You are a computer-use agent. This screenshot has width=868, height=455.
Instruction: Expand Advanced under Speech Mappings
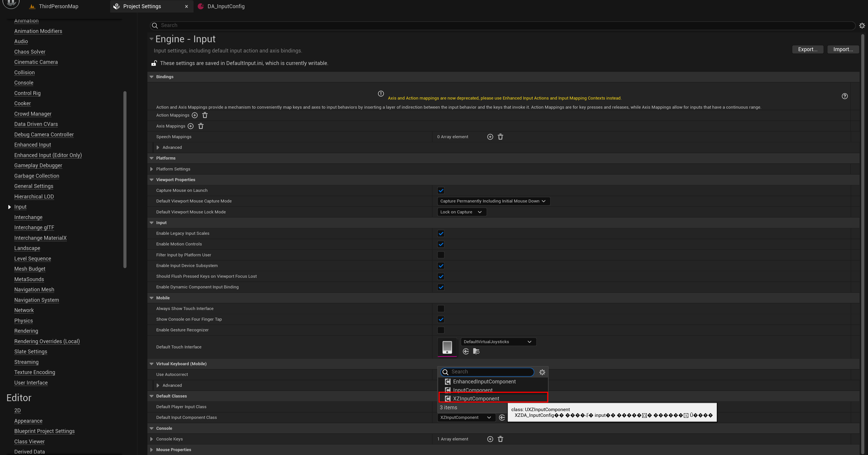pyautogui.click(x=158, y=148)
